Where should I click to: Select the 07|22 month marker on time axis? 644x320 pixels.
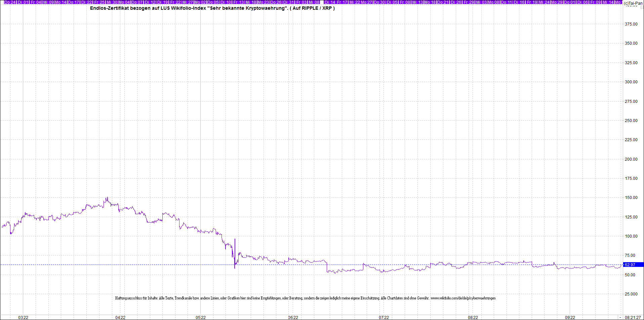click(384, 317)
